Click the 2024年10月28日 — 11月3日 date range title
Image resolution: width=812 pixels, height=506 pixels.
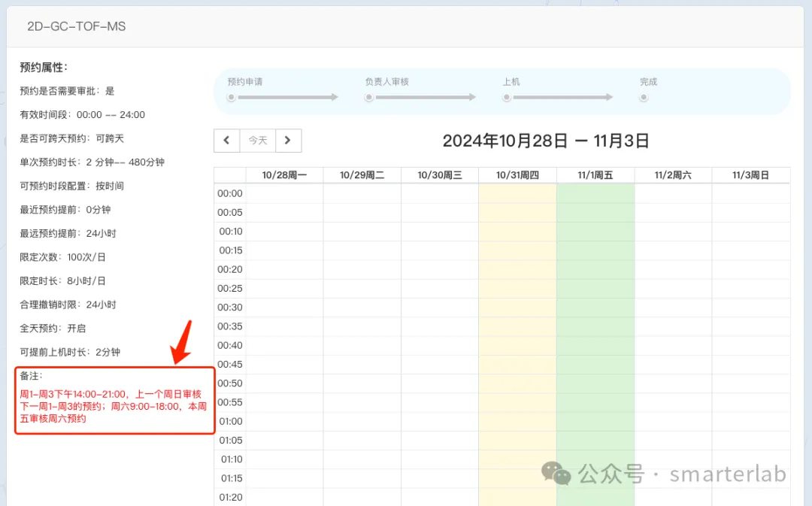click(546, 141)
